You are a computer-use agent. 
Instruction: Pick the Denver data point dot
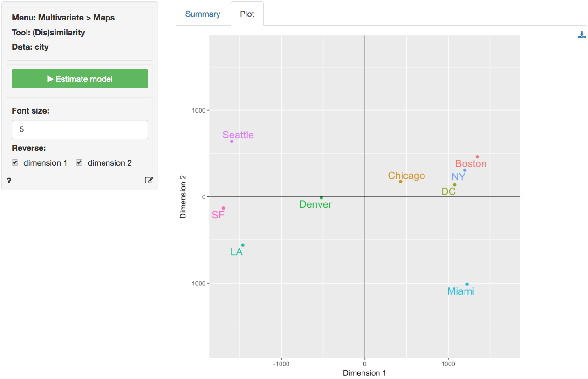click(321, 198)
